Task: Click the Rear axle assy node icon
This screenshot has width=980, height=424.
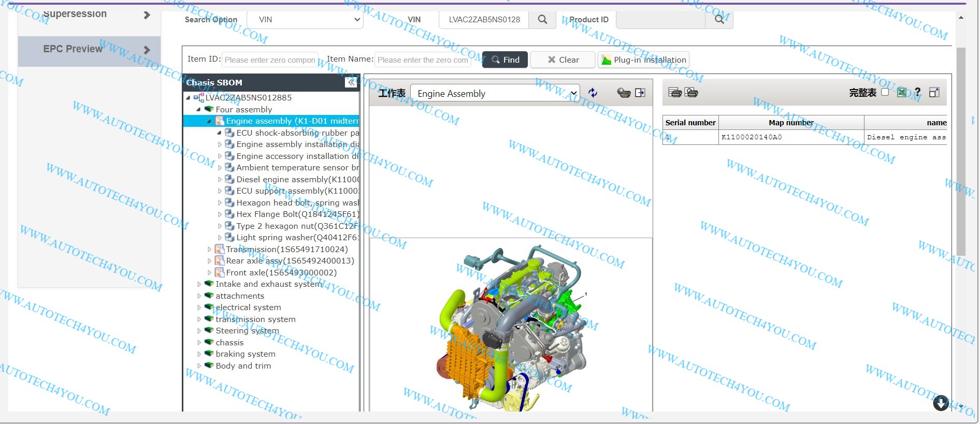Action: click(220, 261)
